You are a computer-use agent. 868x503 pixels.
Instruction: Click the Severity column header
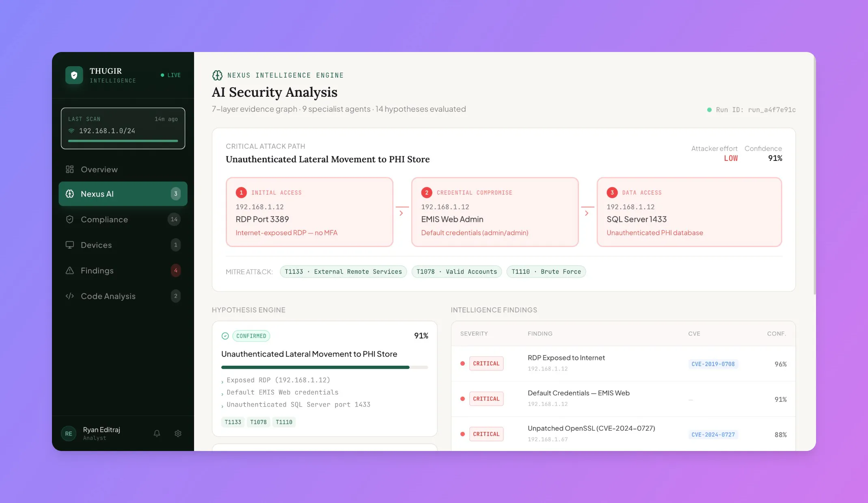tap(474, 334)
